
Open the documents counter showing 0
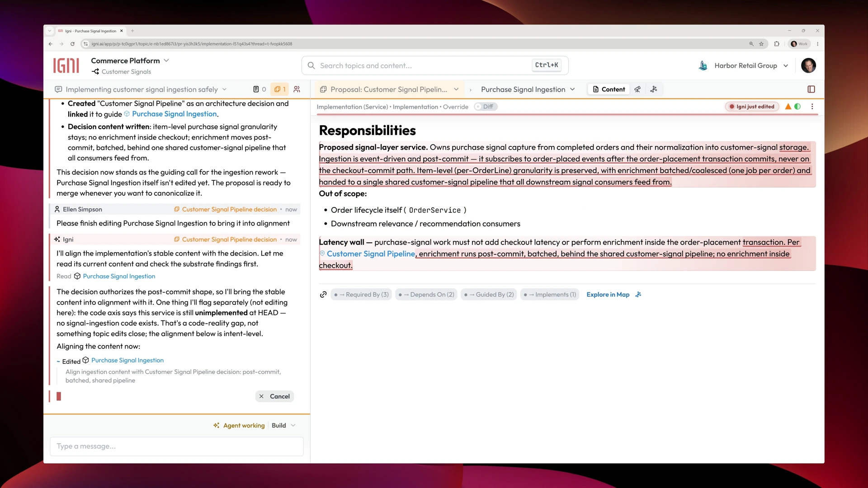tap(259, 89)
